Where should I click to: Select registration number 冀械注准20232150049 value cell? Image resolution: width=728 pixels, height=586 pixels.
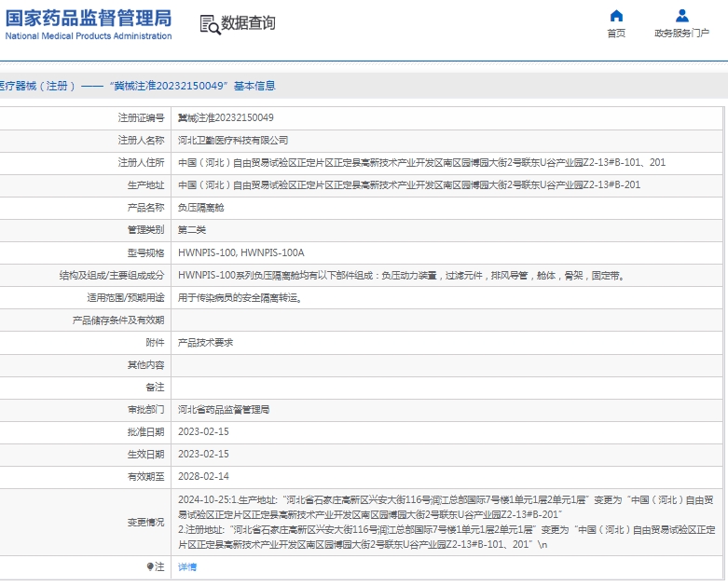226,117
